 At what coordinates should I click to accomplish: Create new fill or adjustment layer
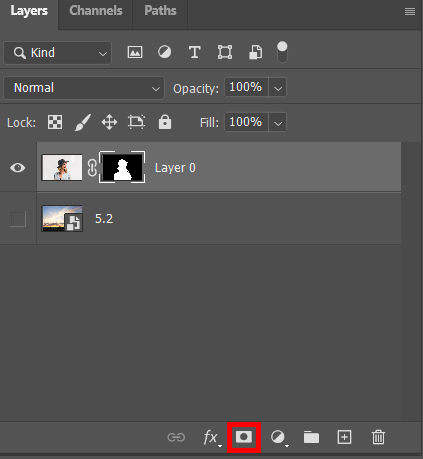tap(279, 437)
